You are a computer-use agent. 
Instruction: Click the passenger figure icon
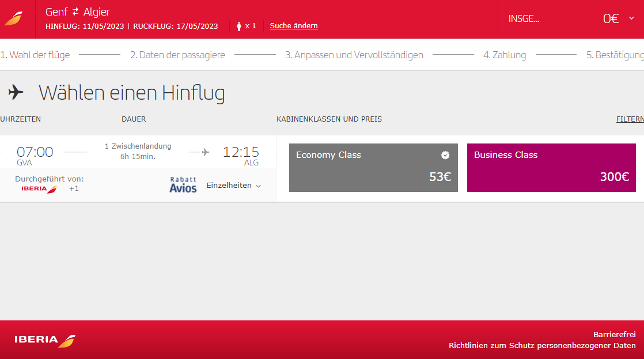pyautogui.click(x=238, y=27)
